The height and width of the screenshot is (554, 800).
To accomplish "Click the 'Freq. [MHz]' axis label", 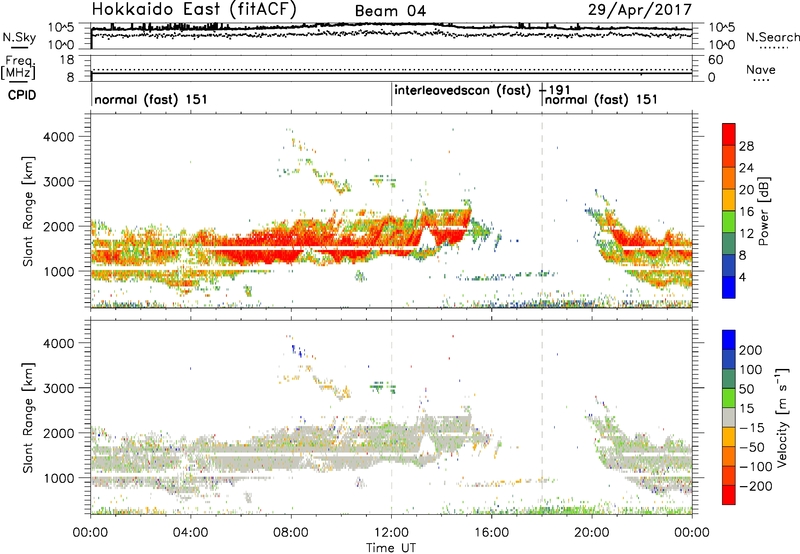I will (x=18, y=67).
